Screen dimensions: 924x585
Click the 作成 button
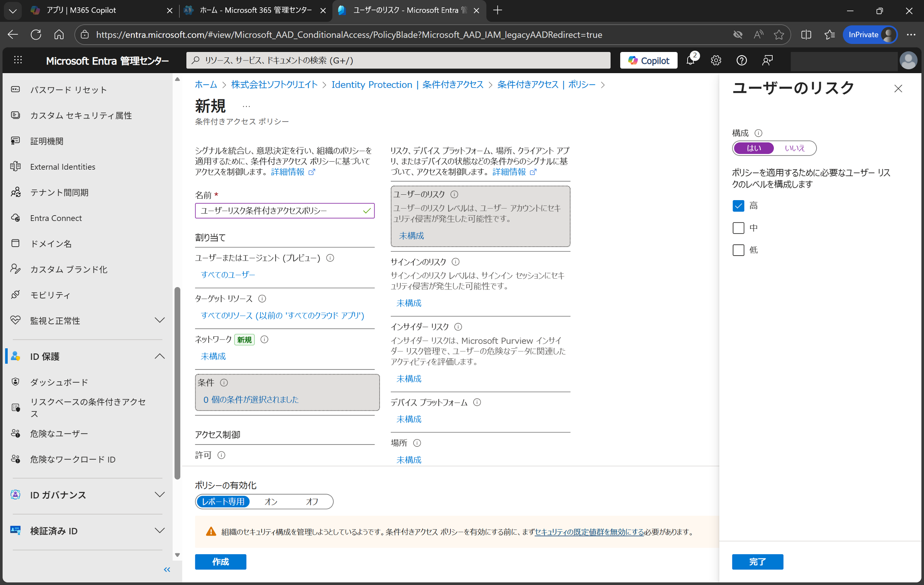(x=220, y=562)
